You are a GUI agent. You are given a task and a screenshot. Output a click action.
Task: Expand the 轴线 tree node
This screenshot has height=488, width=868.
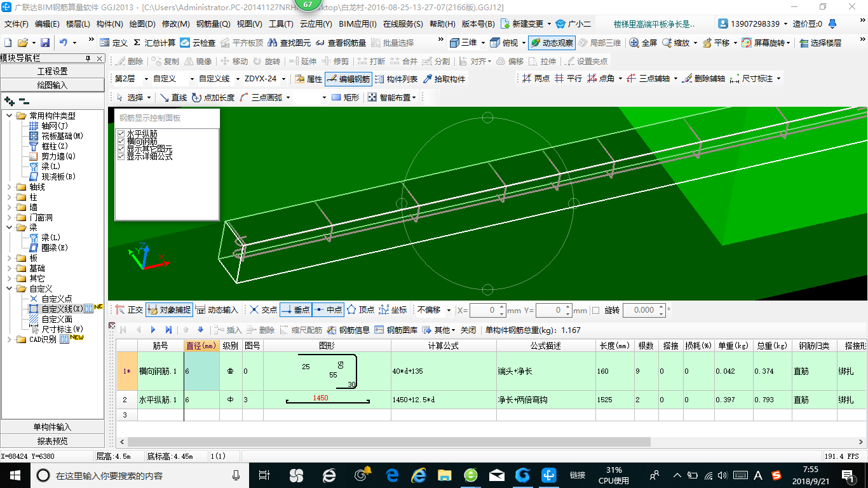pyautogui.click(x=10, y=187)
